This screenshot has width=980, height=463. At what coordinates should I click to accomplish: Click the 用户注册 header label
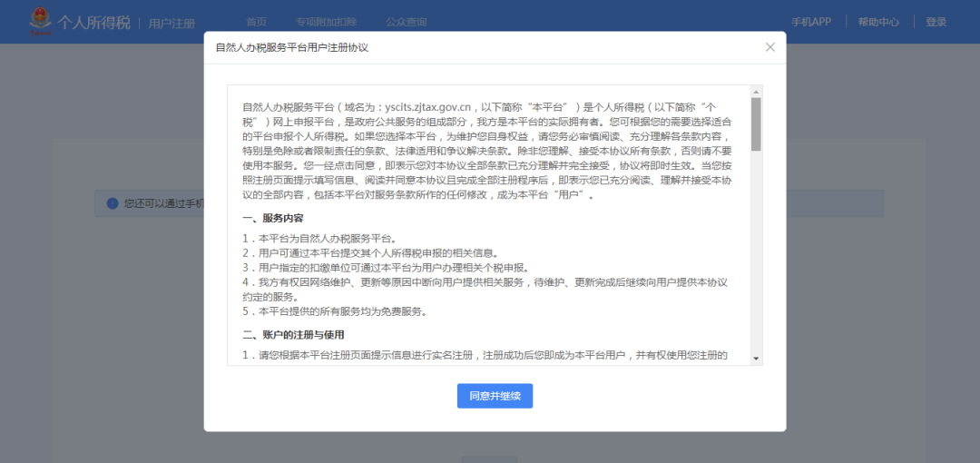pyautogui.click(x=171, y=23)
